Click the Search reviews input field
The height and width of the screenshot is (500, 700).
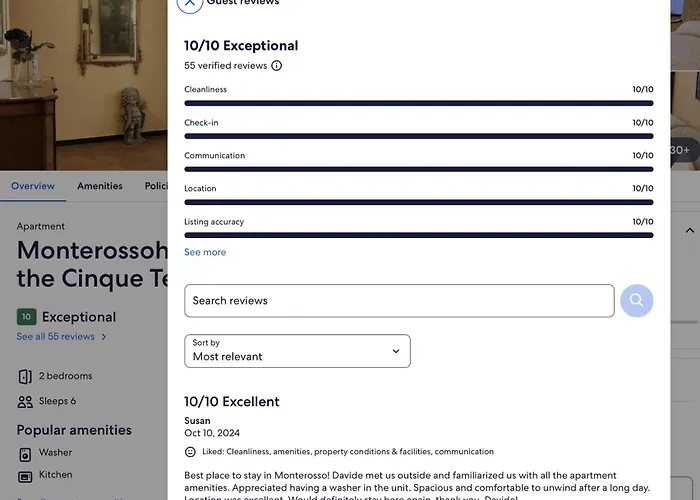pos(399,300)
